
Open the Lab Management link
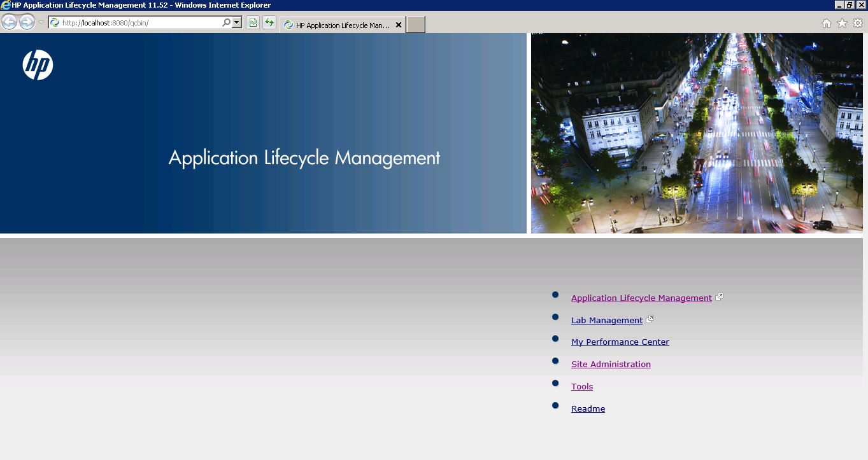click(607, 320)
